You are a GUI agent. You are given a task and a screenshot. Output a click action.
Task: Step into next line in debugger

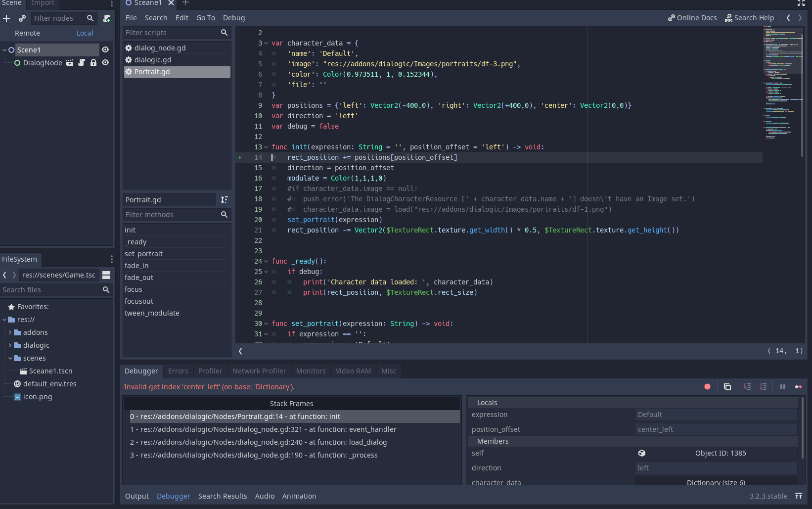[747, 387]
